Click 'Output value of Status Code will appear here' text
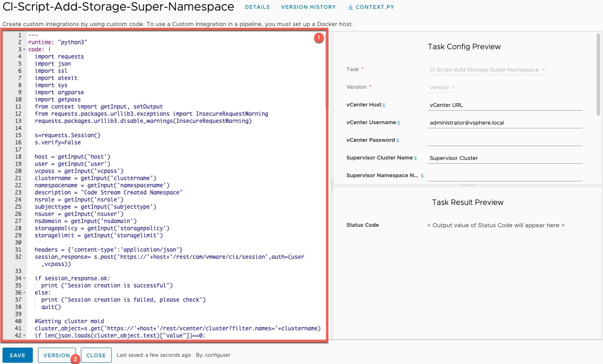603x364 pixels. pyautogui.click(x=496, y=225)
